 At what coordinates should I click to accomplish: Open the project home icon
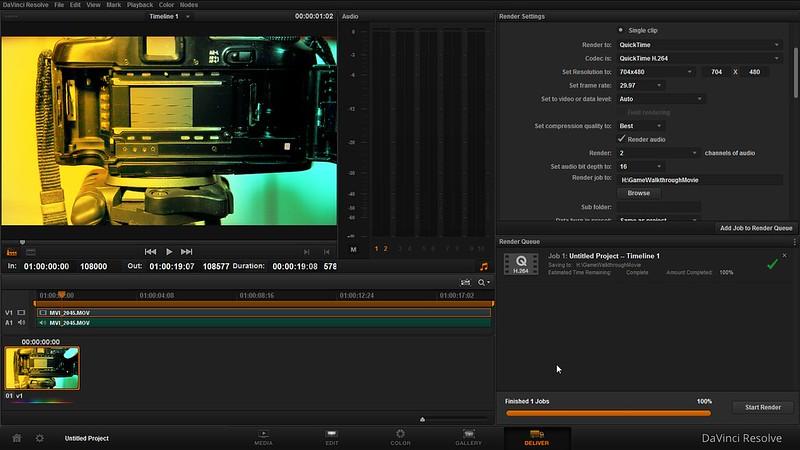pyautogui.click(x=17, y=438)
